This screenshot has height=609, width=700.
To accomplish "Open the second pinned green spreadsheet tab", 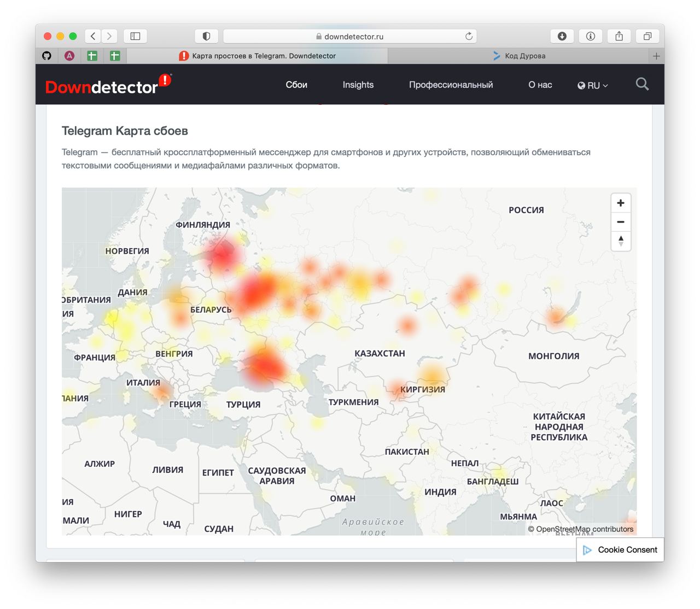I will pos(115,56).
